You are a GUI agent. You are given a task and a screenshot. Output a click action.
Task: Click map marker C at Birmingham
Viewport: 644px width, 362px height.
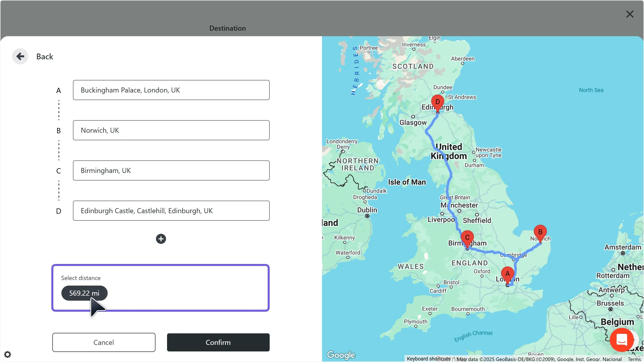[467, 238]
